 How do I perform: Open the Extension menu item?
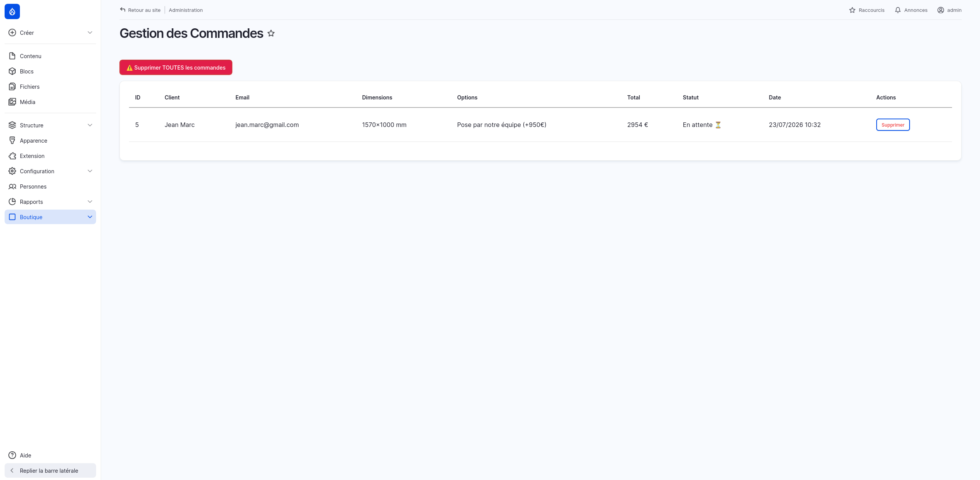50,156
